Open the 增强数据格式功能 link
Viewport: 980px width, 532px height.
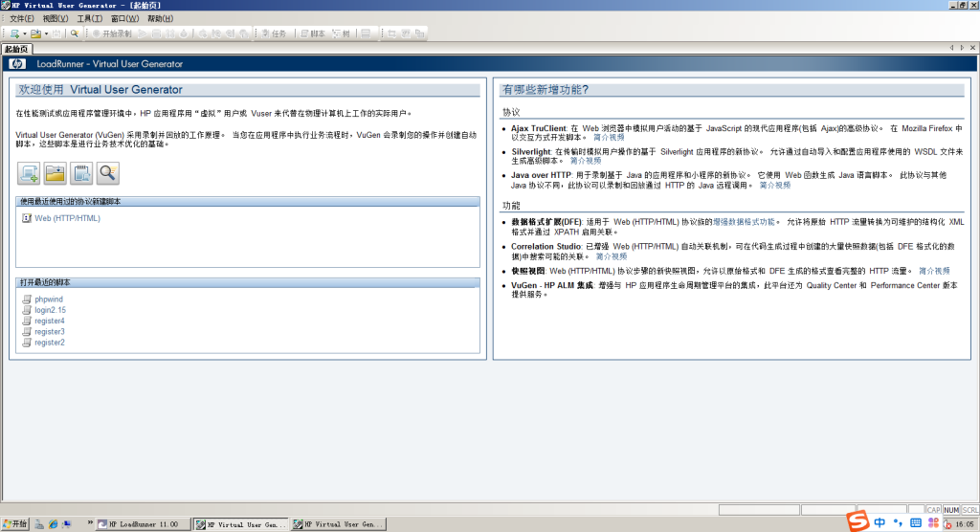coord(744,222)
